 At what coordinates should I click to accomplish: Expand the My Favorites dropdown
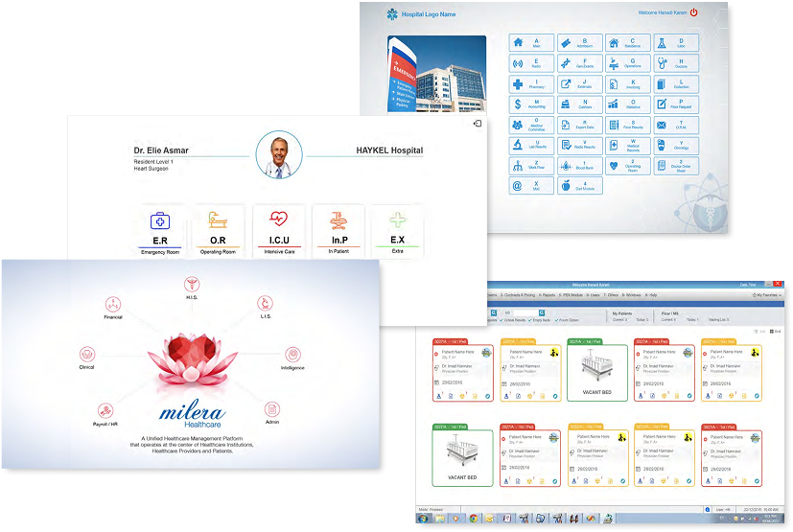[x=767, y=295]
